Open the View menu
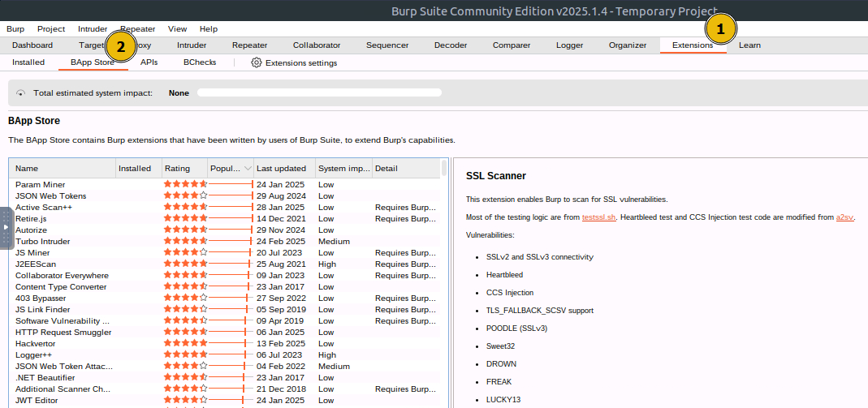 coord(178,28)
